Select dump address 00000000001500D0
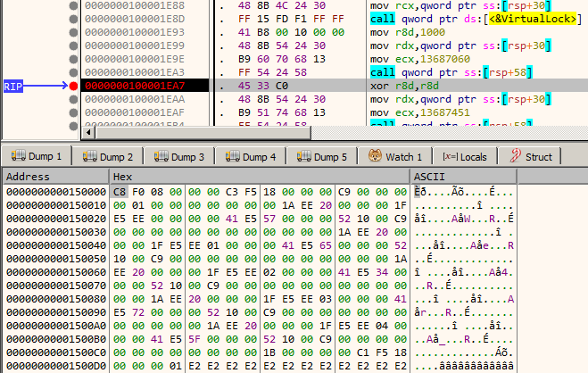The image size is (588, 373). pos(56,366)
